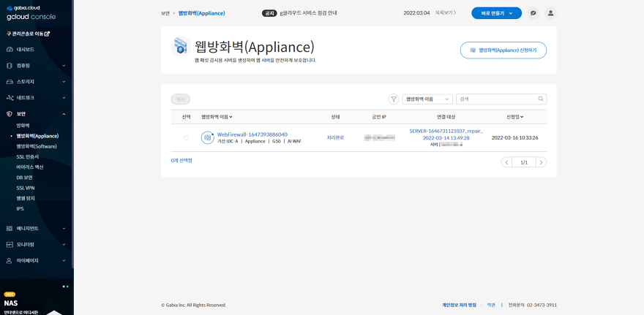Click 웹방화벽(Appliance) 신청하기 button
Screen dimensions: 644x315
[x=503, y=50]
